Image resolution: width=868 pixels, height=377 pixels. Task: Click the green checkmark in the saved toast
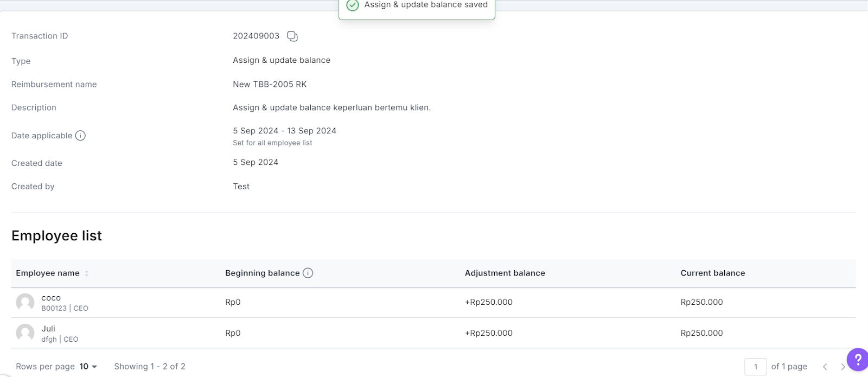(x=353, y=5)
